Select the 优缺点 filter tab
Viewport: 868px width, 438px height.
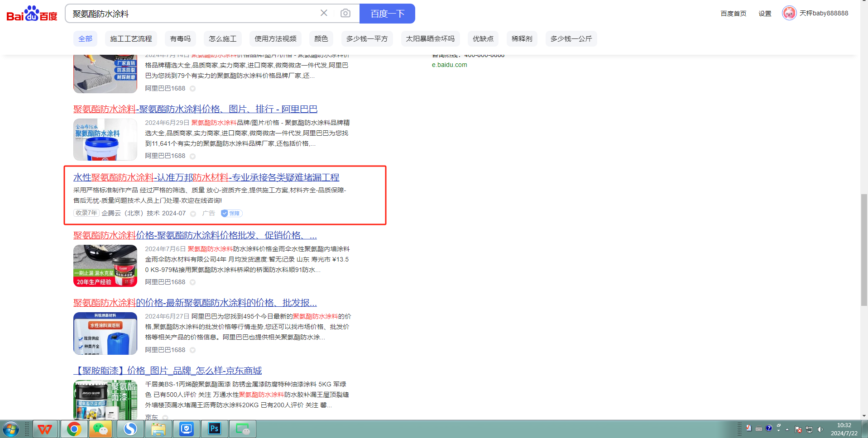click(x=483, y=39)
